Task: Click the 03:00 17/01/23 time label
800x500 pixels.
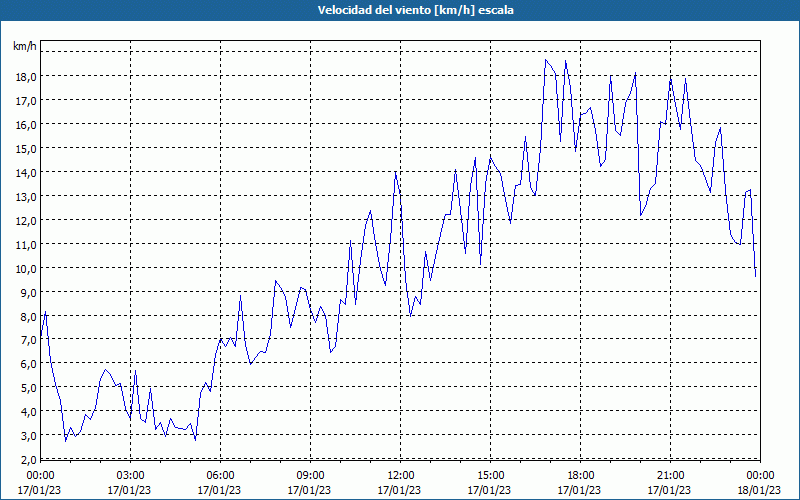Action: [x=130, y=483]
